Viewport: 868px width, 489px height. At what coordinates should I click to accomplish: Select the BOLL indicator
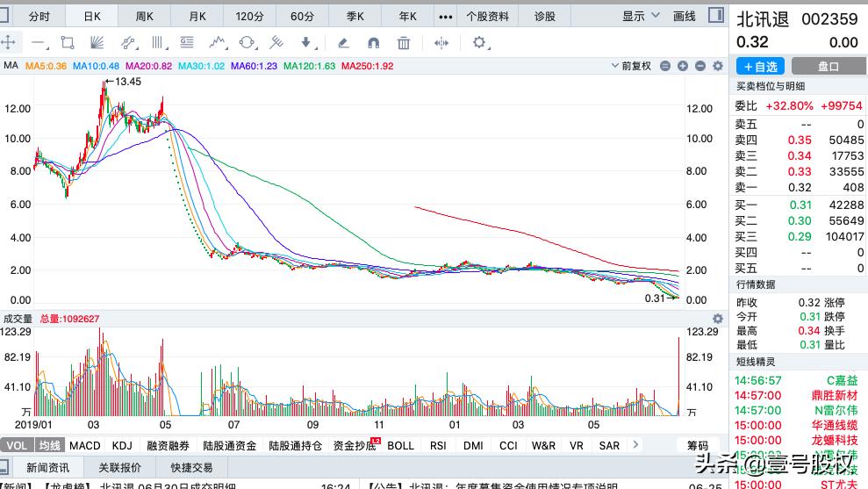[400, 445]
